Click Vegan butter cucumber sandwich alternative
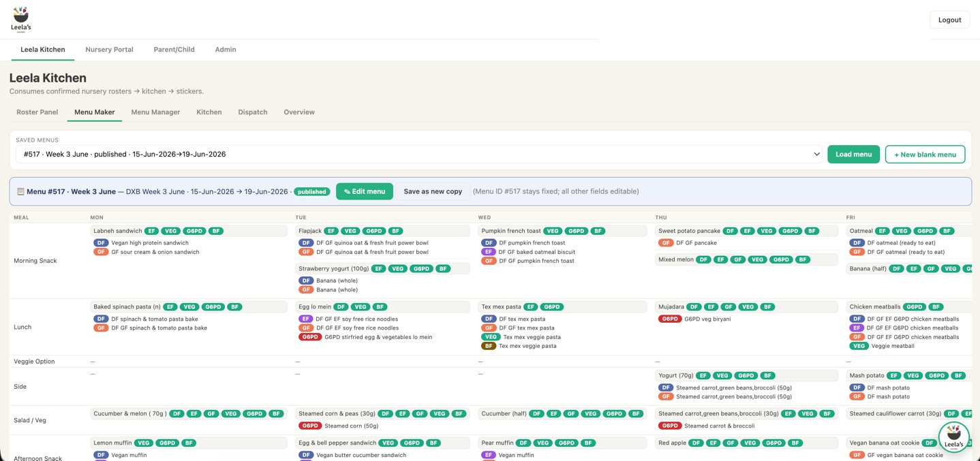Screen dimensions: 980x461 click(x=361, y=455)
